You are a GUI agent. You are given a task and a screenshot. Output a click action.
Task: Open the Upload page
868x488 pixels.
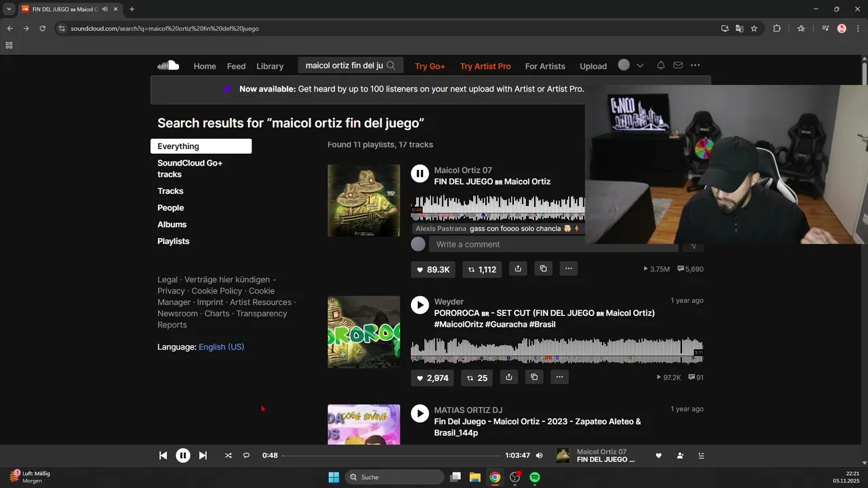(x=593, y=66)
